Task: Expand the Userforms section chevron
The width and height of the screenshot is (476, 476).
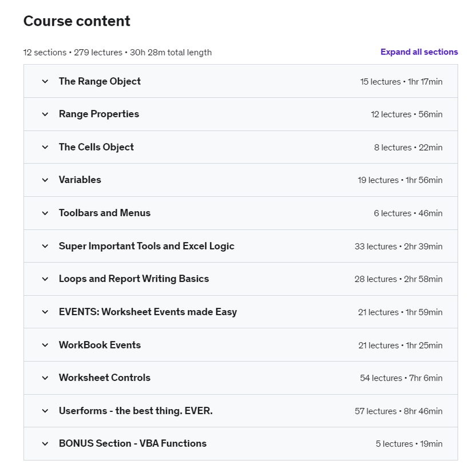Action: [45, 411]
